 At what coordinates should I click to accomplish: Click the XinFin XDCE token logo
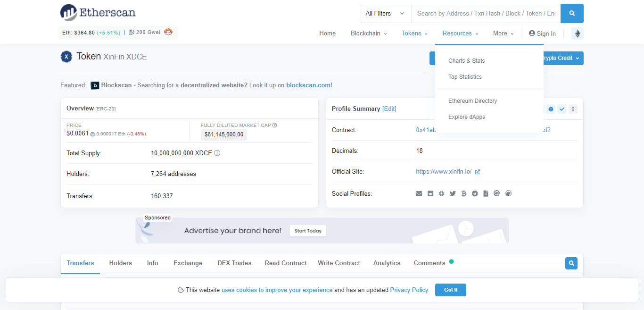pos(66,57)
